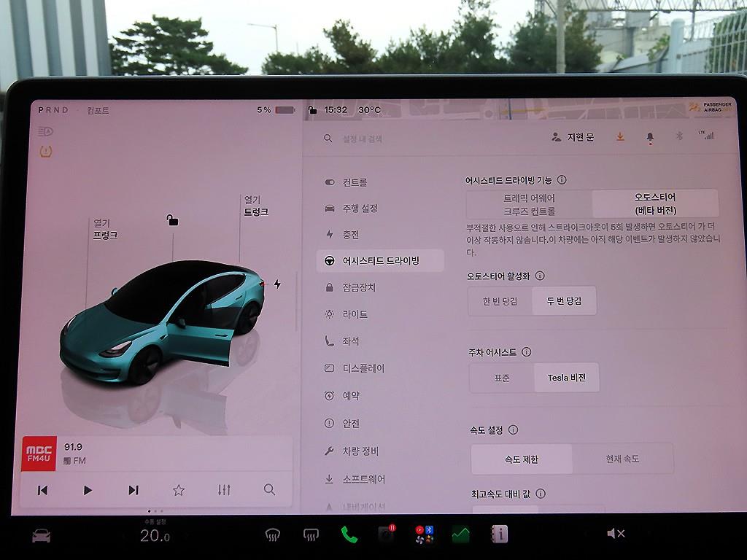Skip to next radio station

(x=133, y=490)
